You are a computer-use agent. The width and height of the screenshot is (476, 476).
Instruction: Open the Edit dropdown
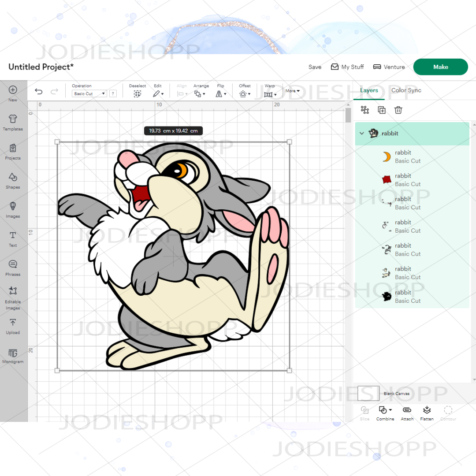(158, 94)
